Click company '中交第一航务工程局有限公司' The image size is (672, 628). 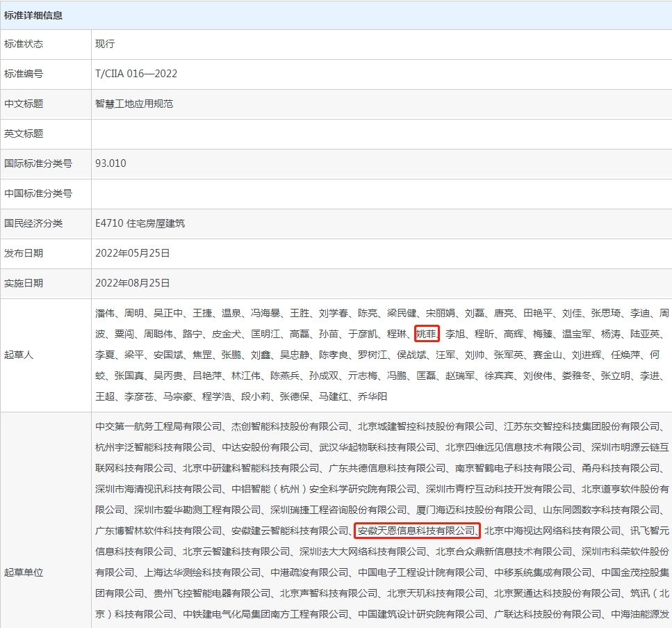tap(158, 426)
